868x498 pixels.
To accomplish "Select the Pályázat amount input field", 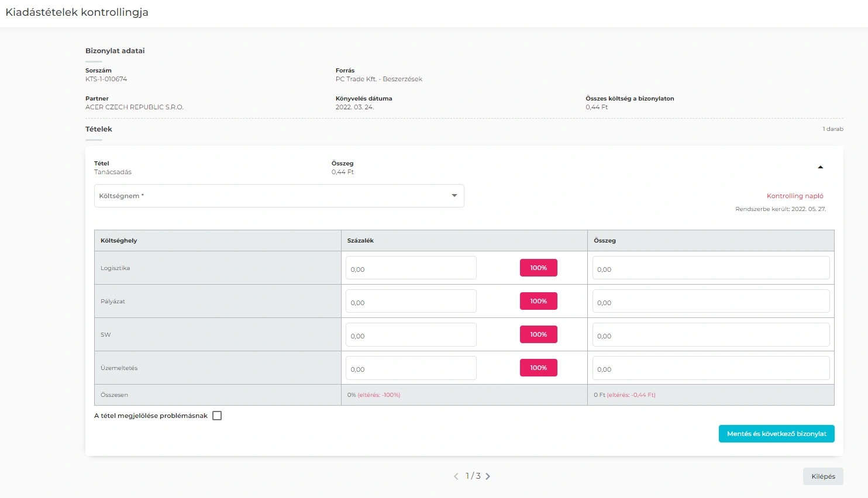I will 711,302.
